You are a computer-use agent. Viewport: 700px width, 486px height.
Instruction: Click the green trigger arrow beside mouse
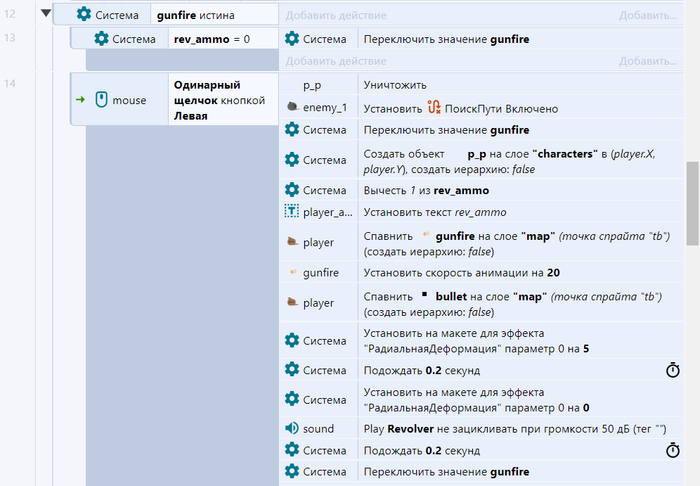[80, 100]
